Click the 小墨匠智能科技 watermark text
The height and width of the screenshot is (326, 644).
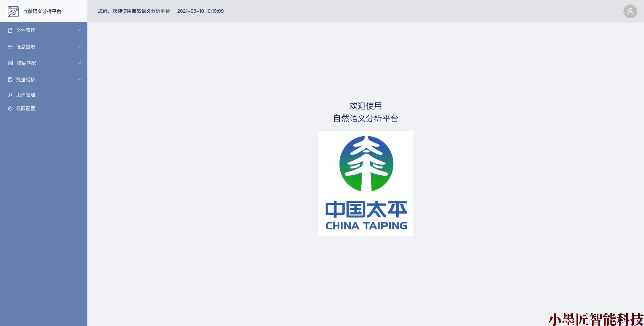tap(596, 319)
